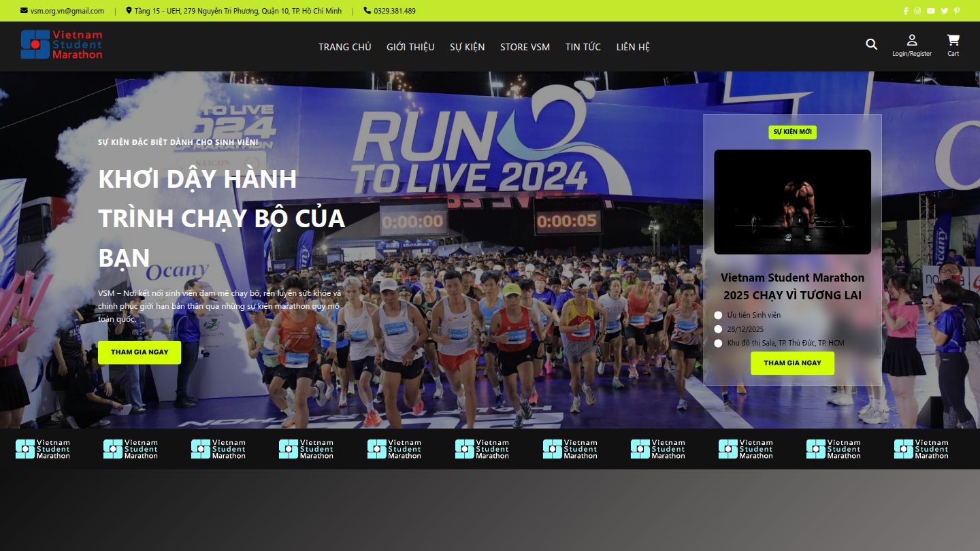This screenshot has width=980, height=551.
Task: Click the Vietnam Student Marathon header logo
Action: [x=61, y=44]
